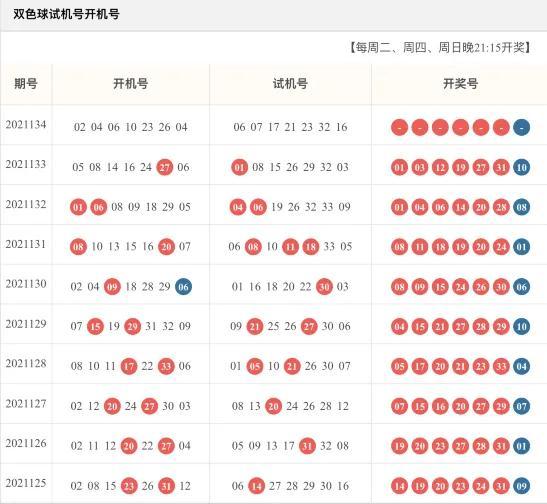547x504 pixels.
Task: Select the 开机号 column header
Action: tap(131, 84)
